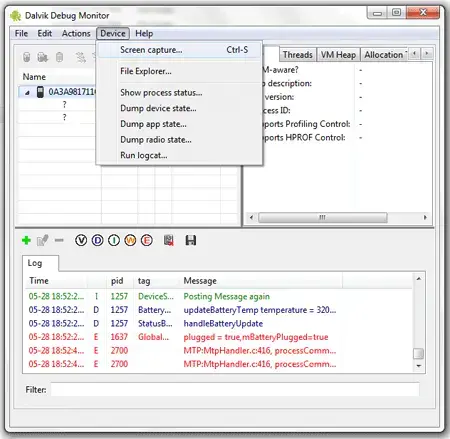This screenshot has width=450, height=439.
Task: Close the open Device menu
Action: coord(113,33)
